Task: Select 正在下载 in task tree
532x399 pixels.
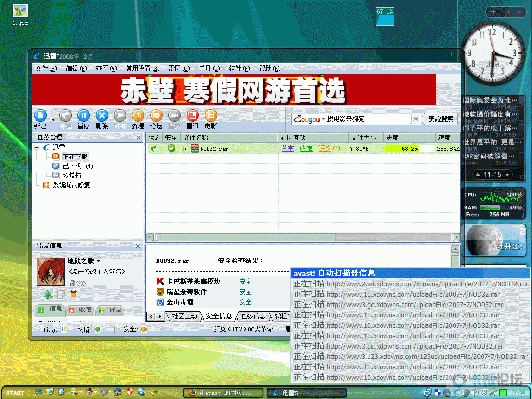Action: coord(75,157)
